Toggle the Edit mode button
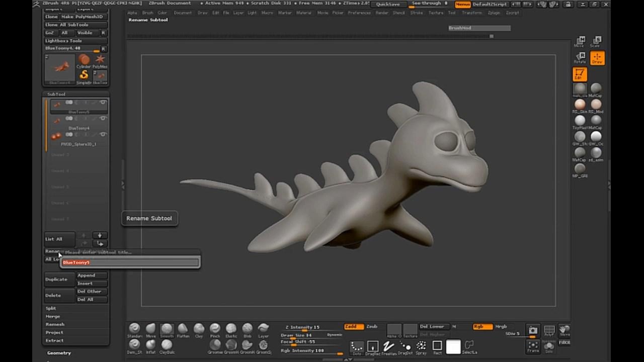Viewport: 644px width, 362px height. (580, 74)
